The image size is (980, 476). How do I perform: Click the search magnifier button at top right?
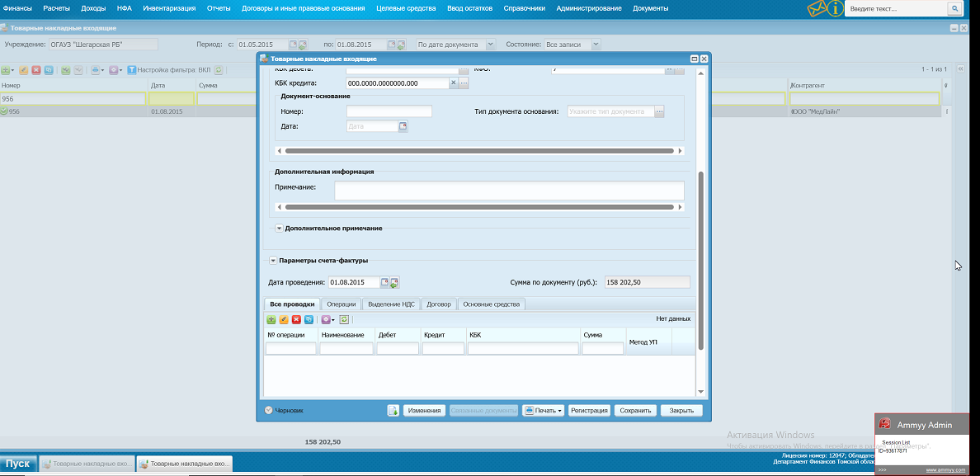coord(955,9)
